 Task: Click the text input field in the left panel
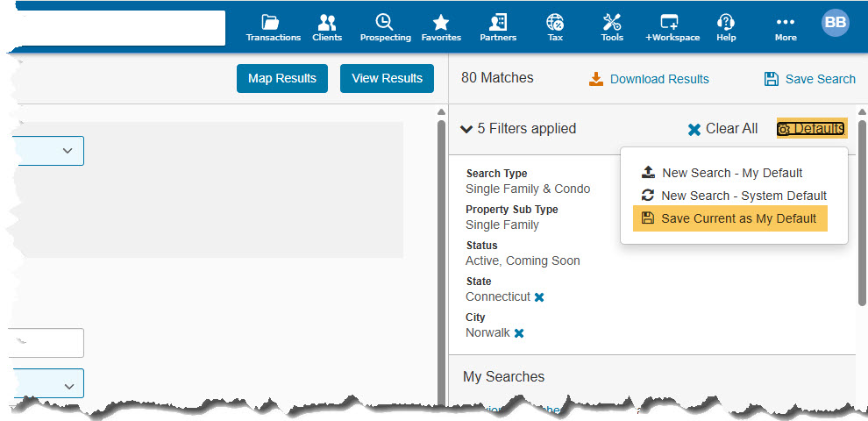(x=46, y=343)
